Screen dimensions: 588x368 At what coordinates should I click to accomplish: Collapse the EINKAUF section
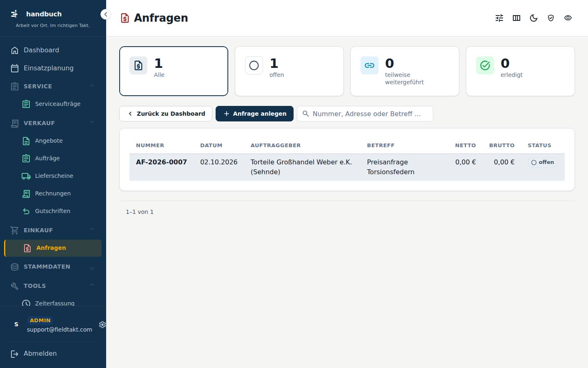click(x=53, y=230)
